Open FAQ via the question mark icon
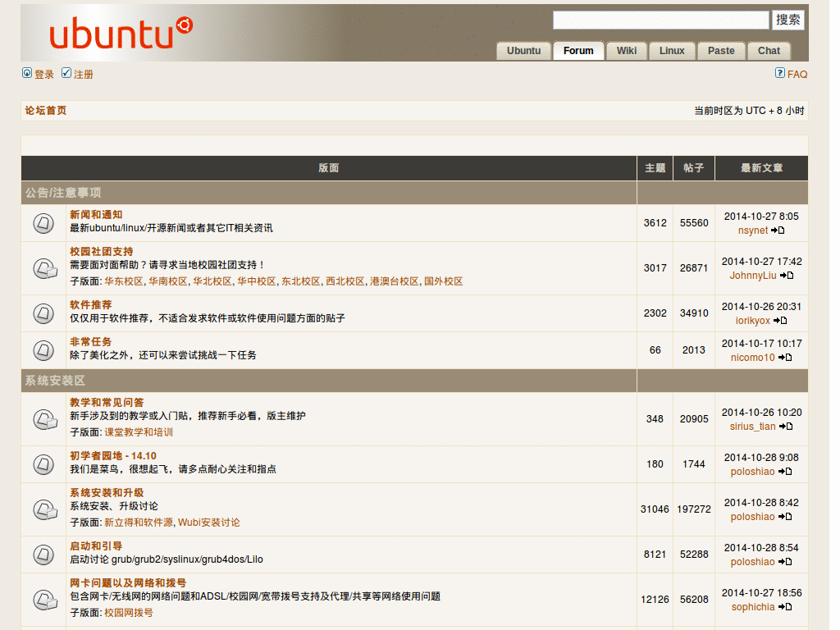The image size is (840, 630). coord(779,73)
